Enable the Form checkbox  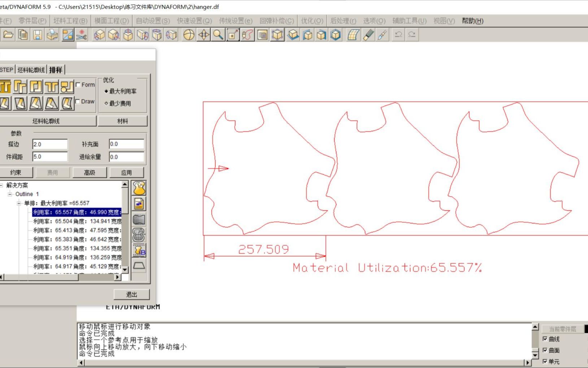click(x=78, y=84)
